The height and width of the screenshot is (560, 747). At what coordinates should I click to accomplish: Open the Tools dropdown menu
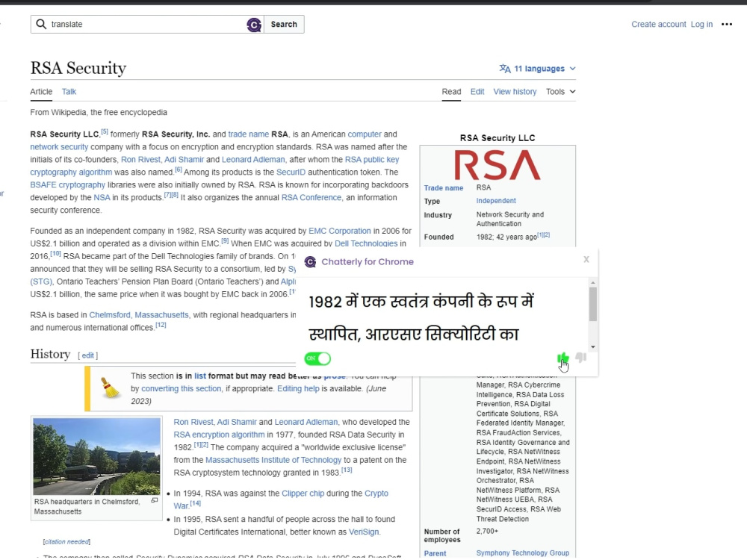[561, 91]
